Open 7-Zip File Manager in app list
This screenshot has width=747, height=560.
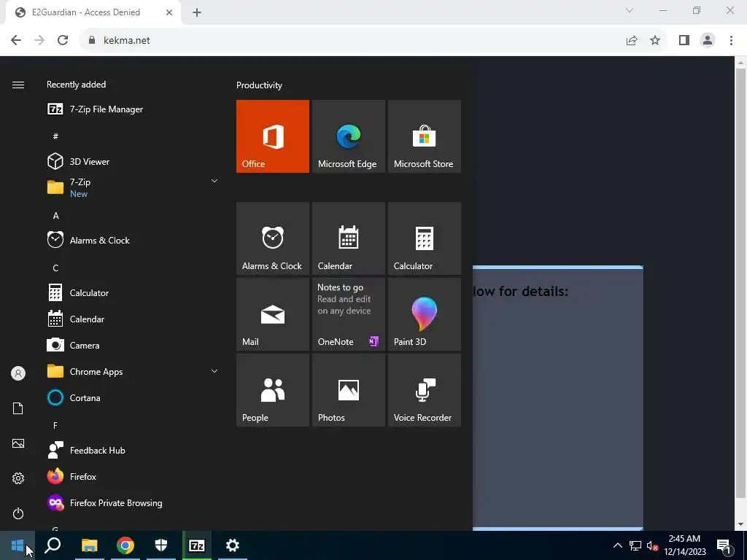tap(133, 109)
